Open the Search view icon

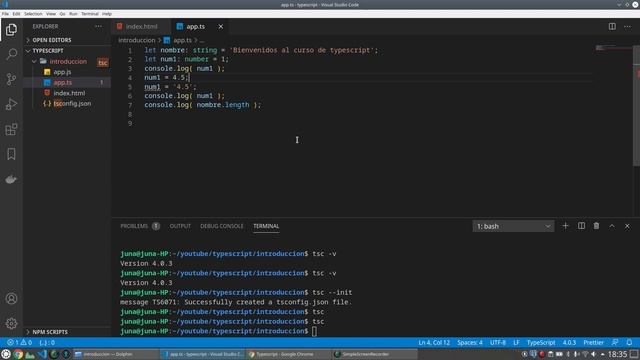click(x=11, y=54)
